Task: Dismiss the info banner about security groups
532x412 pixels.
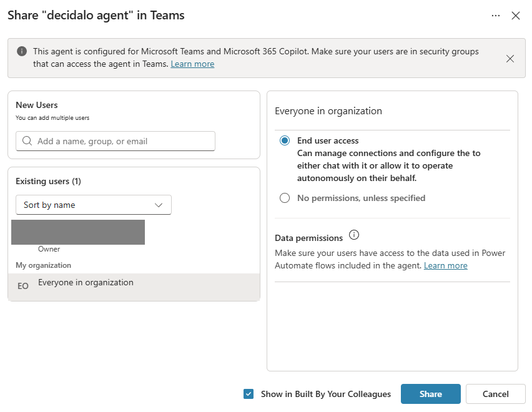Action: click(x=510, y=59)
